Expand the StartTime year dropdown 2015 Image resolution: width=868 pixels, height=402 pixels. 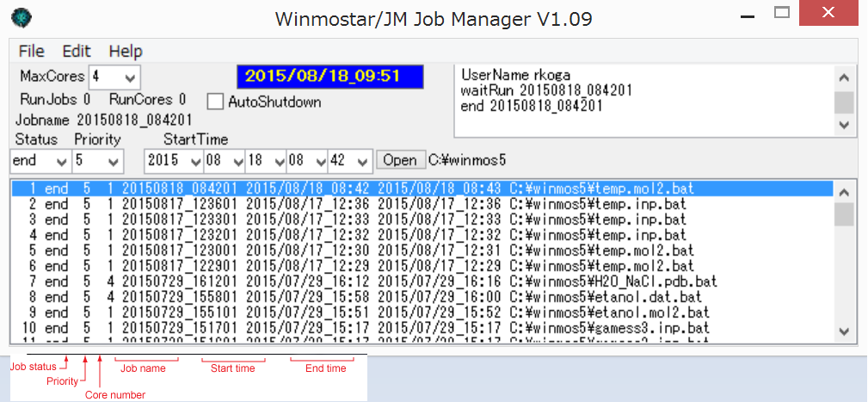pos(196,161)
